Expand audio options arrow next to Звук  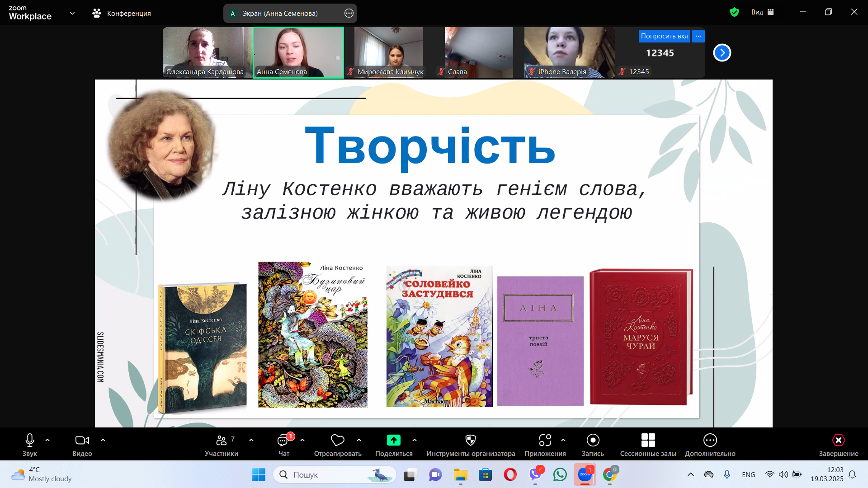pyautogui.click(x=47, y=440)
